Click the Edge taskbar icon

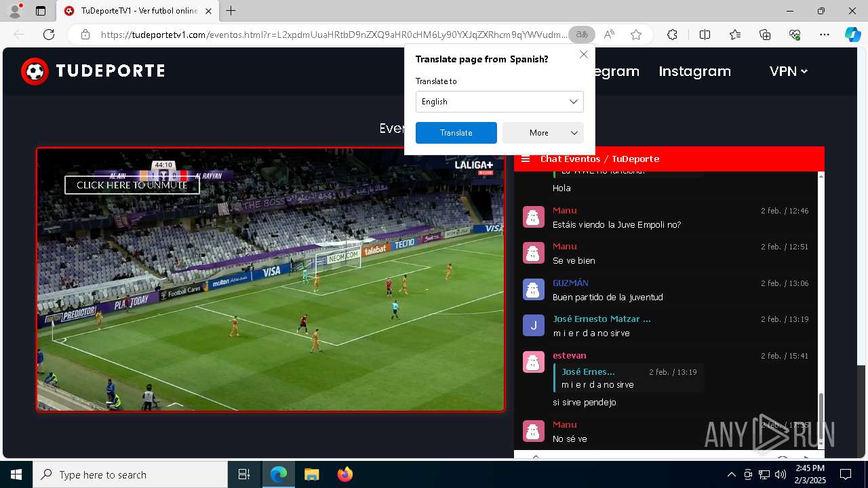(279, 474)
